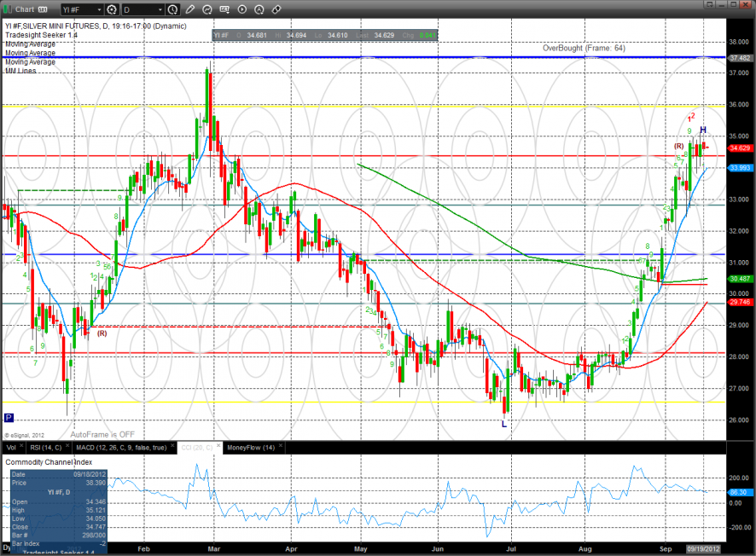Close the CCI (20, C) tab
This screenshot has width=756, height=556.
pyautogui.click(x=218, y=447)
